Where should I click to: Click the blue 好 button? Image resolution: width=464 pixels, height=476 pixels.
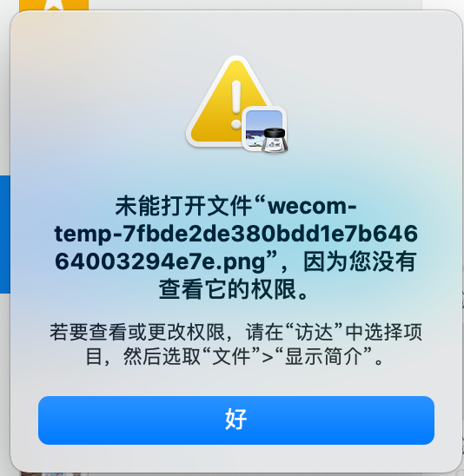(236, 420)
